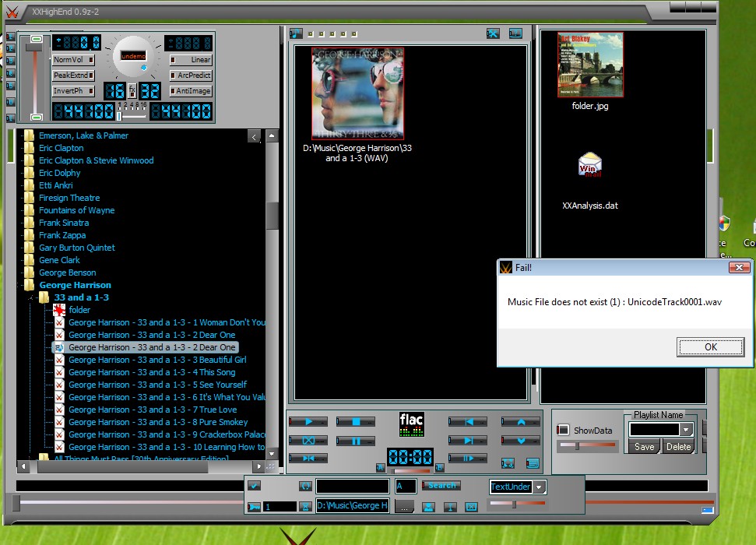The width and height of the screenshot is (756, 545).
Task: Click the small B marker right of timer
Action: [x=439, y=467]
